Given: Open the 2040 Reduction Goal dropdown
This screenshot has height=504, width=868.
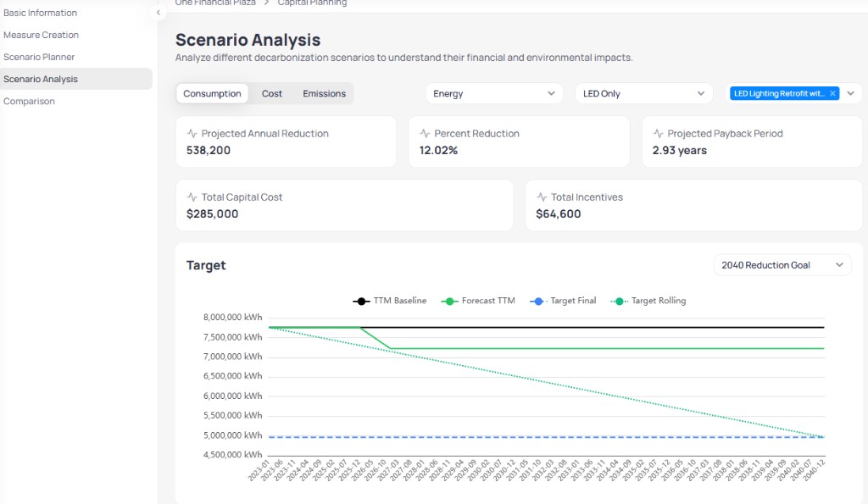Looking at the screenshot, I should [782, 265].
